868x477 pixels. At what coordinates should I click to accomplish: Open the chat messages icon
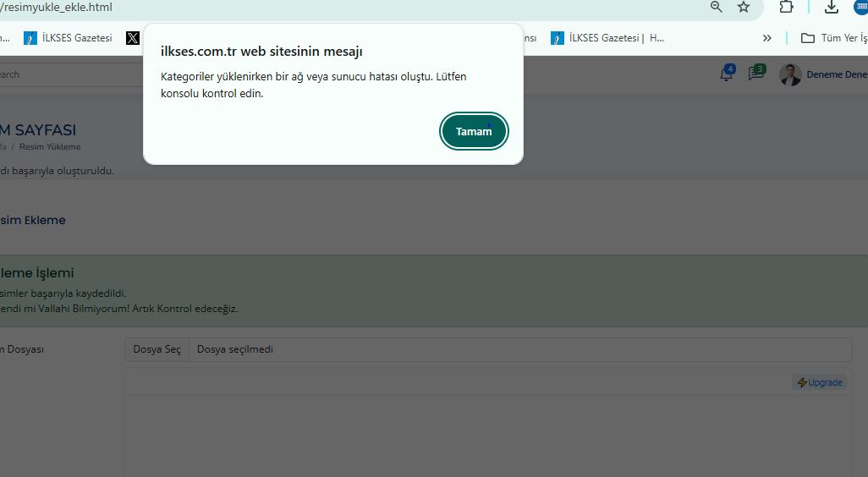(755, 74)
